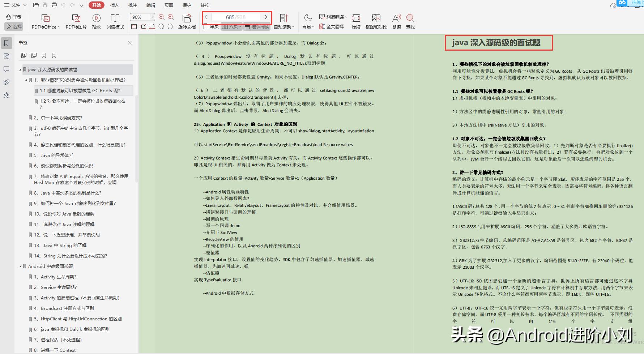Open the zoom percentage dropdown
Screen dimensions: 644x354
coord(152,17)
